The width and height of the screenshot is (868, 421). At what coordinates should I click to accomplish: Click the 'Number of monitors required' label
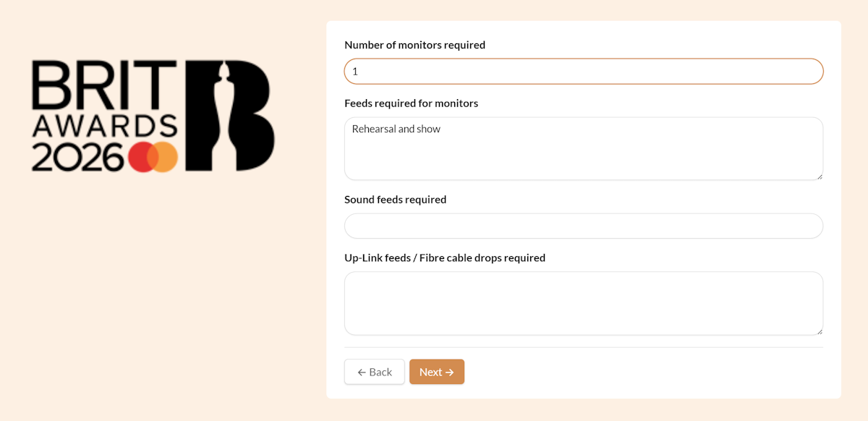pos(414,45)
